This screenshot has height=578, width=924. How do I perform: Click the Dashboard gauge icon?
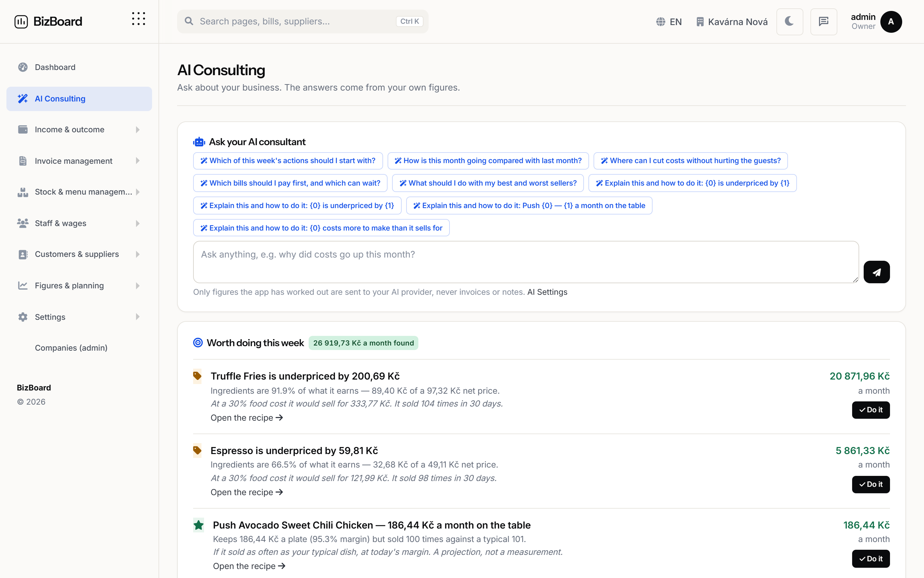coord(22,67)
